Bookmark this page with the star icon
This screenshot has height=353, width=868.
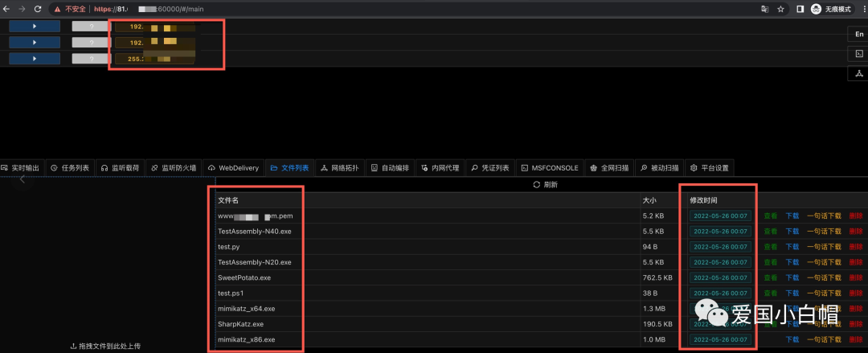780,9
